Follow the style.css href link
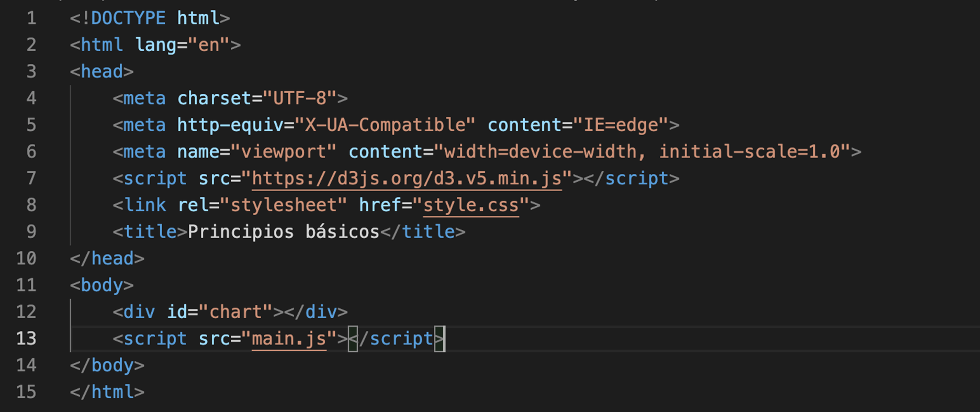The image size is (980, 412). [471, 205]
